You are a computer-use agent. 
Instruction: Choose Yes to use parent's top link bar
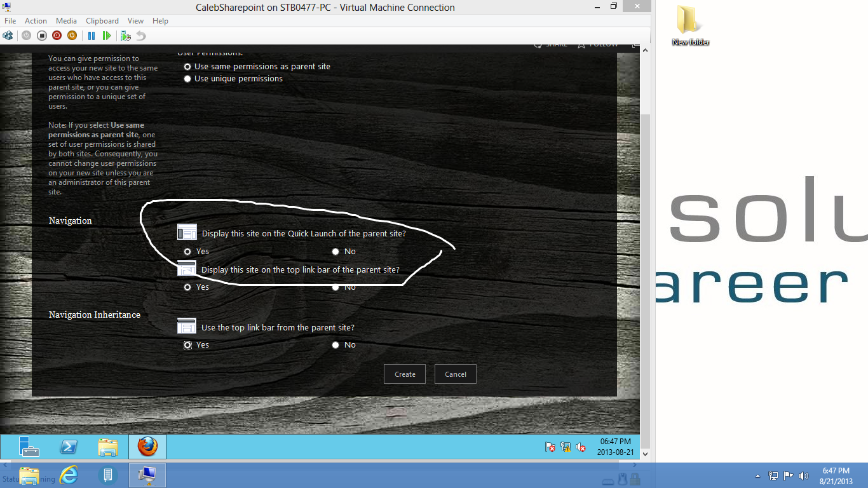(x=187, y=345)
